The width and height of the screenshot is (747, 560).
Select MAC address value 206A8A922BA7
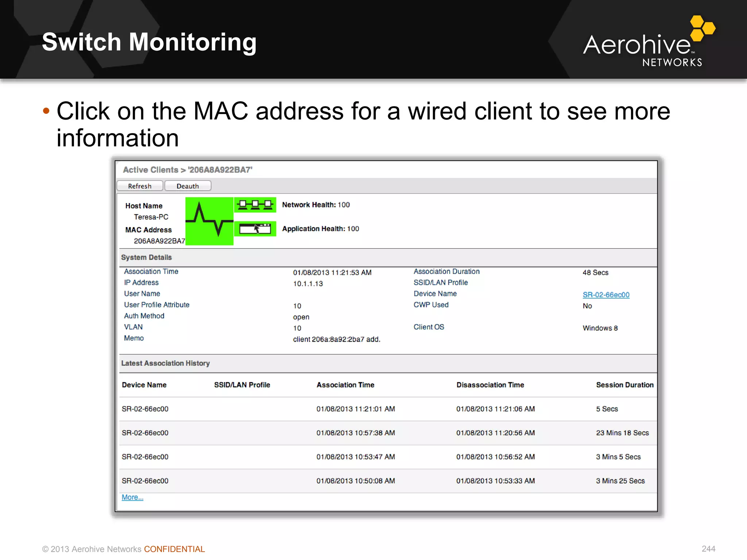click(159, 241)
